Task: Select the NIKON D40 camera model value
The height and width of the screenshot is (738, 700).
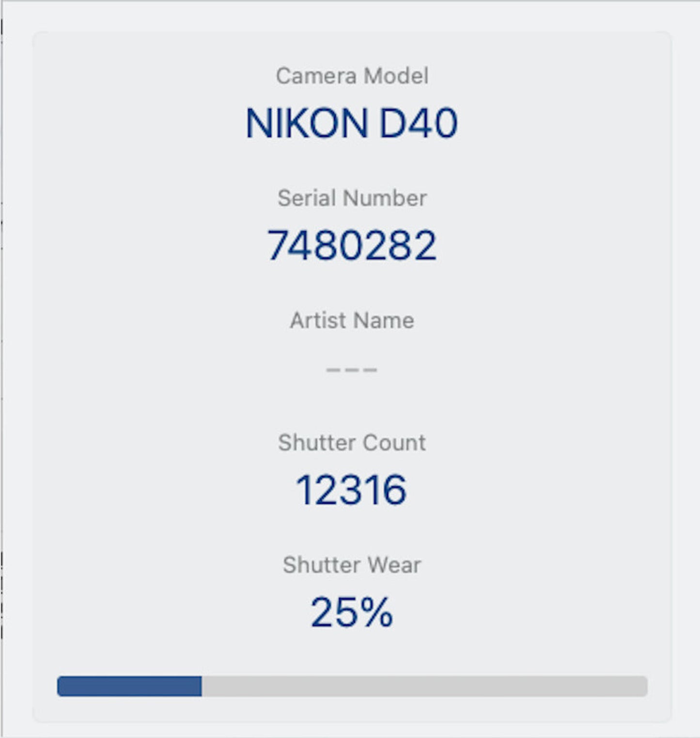Action: 352,123
